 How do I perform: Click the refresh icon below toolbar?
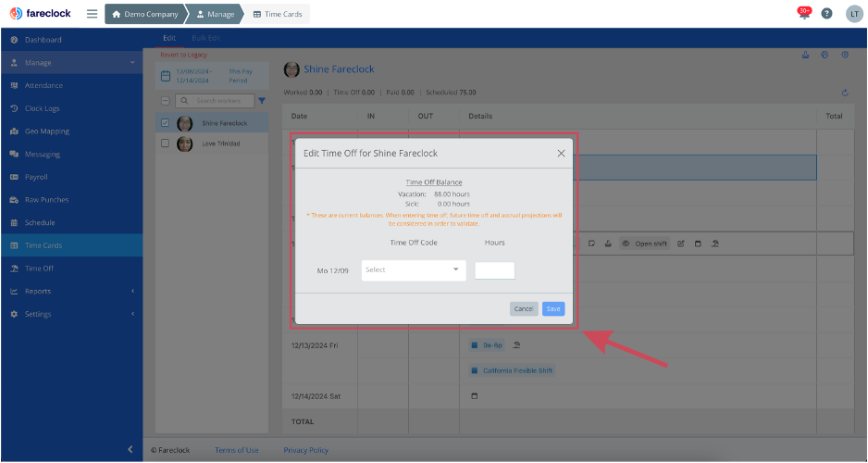tap(845, 93)
